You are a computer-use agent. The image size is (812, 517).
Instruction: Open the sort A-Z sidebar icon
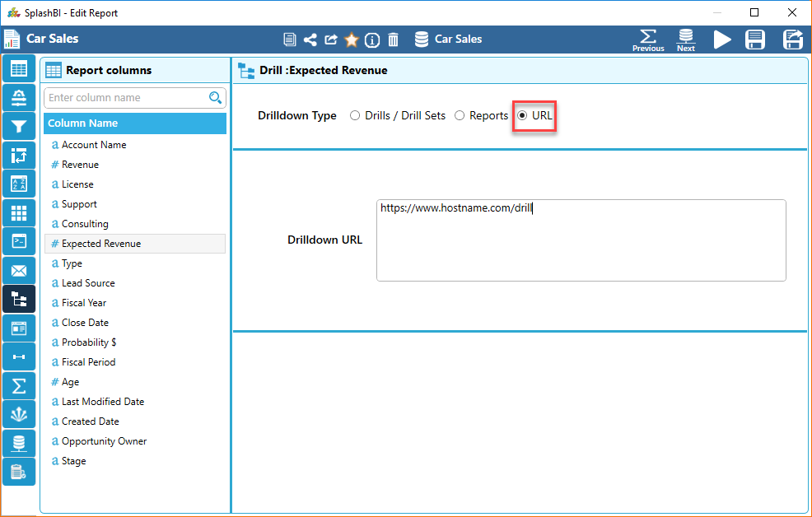coord(19,184)
